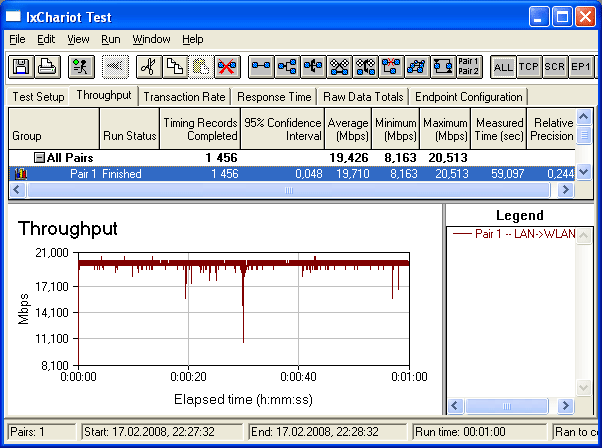
Task: Click the icon with nodes and a vertical bar
Action: [x=313, y=67]
